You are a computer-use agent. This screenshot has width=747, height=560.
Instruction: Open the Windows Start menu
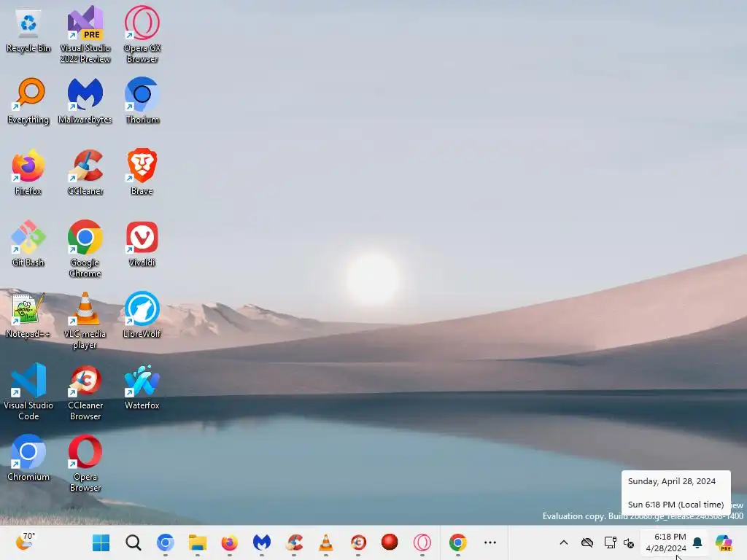101,542
